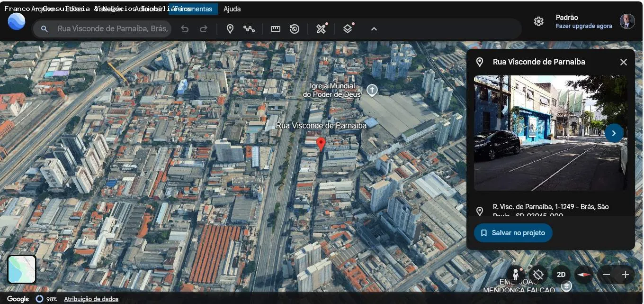Select the add placemark pin tool
This screenshot has width=644, height=304.
(230, 29)
